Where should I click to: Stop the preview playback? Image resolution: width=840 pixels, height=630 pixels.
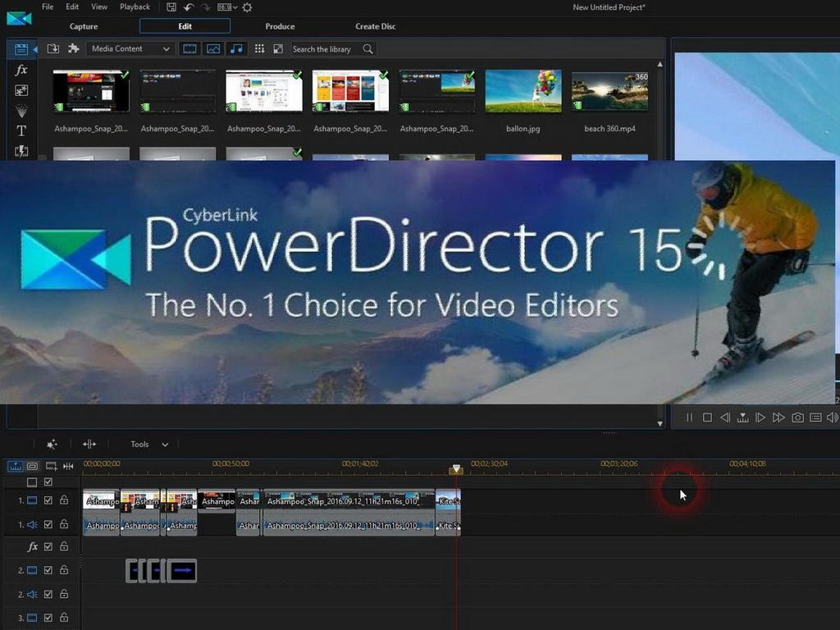707,418
